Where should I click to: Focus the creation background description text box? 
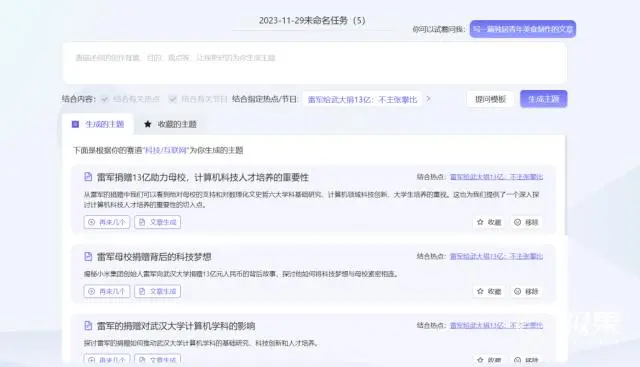[x=315, y=63]
